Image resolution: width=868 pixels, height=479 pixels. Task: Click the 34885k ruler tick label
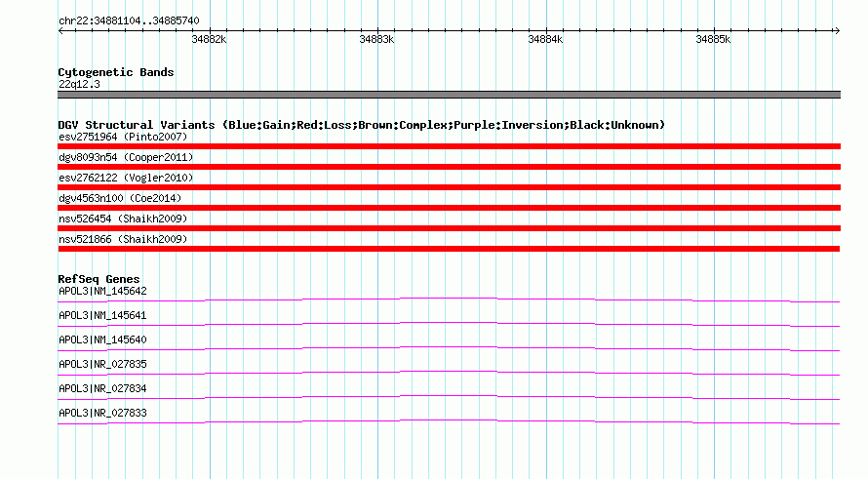coord(713,39)
